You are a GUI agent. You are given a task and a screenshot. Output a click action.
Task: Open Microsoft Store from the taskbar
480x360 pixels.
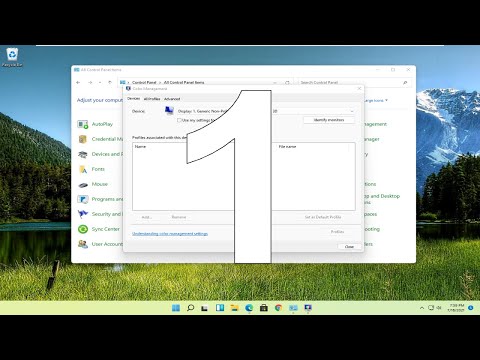264,308
